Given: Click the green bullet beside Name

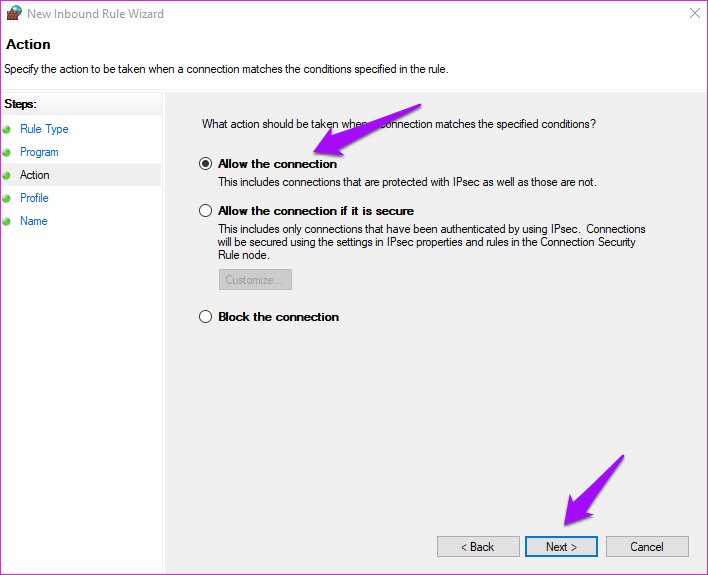Looking at the screenshot, I should 6,221.
